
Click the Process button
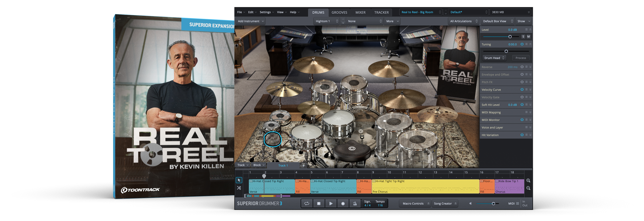pos(521,58)
